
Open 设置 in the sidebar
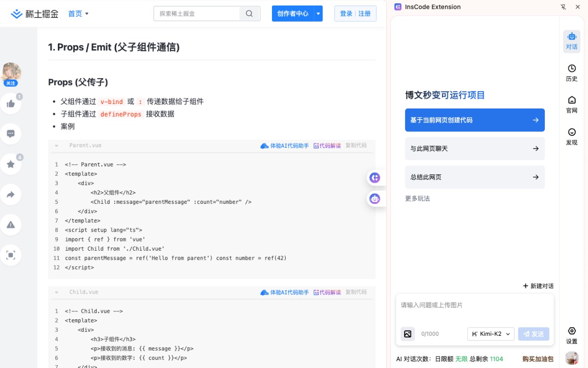coord(572,336)
